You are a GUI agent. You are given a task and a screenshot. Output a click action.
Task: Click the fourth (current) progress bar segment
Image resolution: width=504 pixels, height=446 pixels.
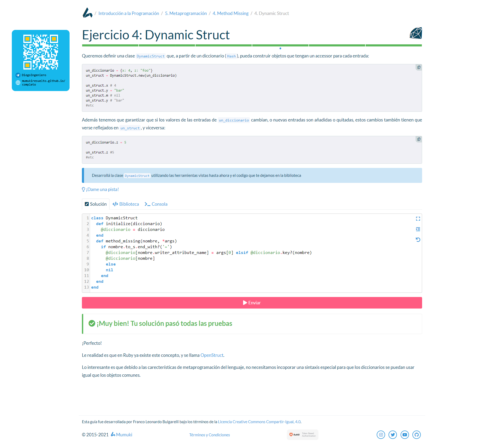(280, 45)
